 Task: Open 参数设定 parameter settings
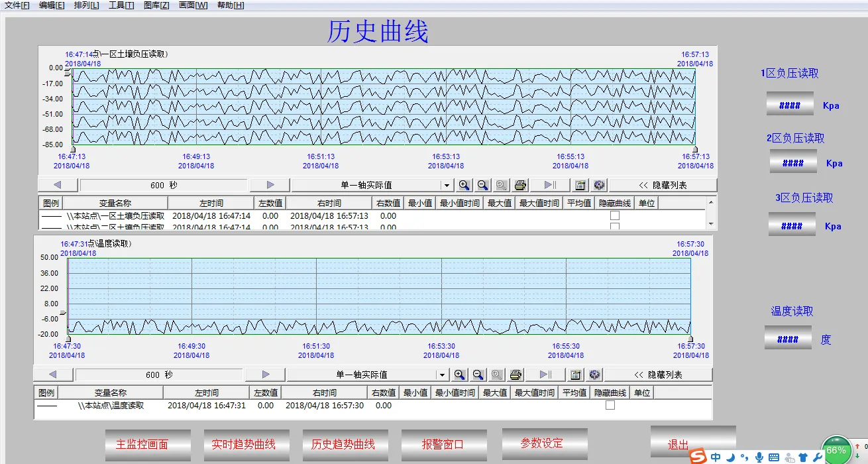[x=545, y=443]
